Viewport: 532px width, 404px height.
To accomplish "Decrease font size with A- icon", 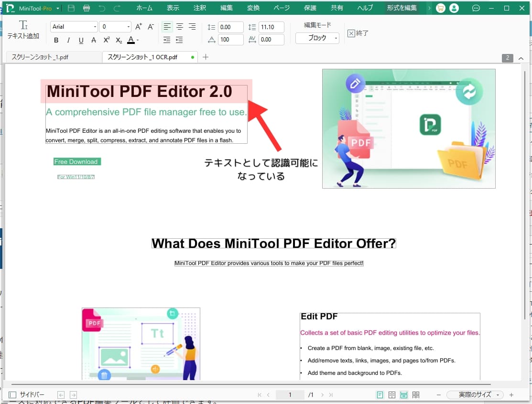I will click(151, 27).
